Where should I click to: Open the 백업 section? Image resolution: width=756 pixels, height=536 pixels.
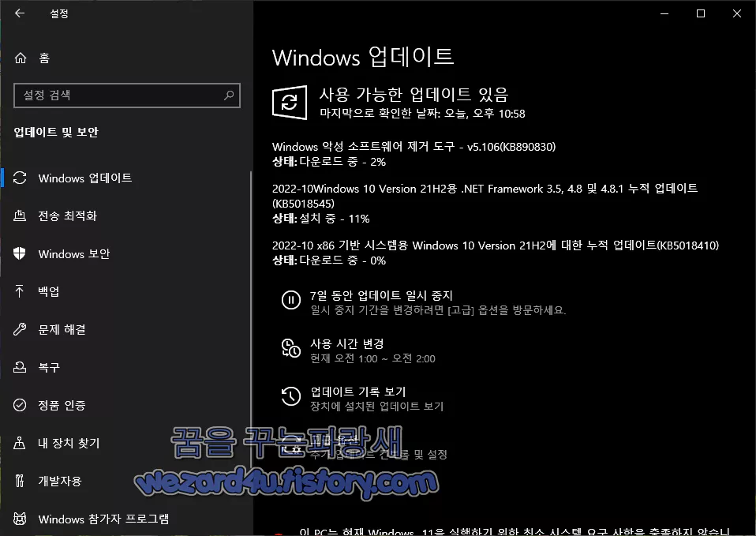click(x=49, y=291)
